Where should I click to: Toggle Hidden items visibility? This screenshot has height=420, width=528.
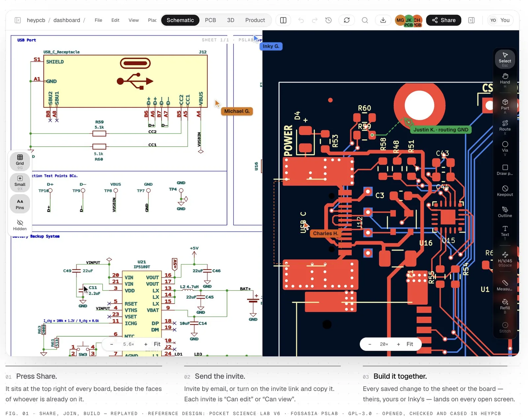pos(20,225)
